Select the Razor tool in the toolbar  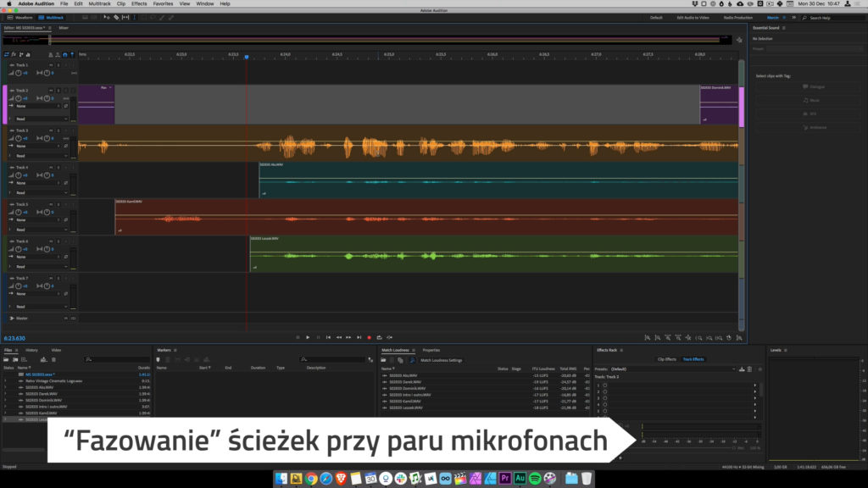click(116, 17)
